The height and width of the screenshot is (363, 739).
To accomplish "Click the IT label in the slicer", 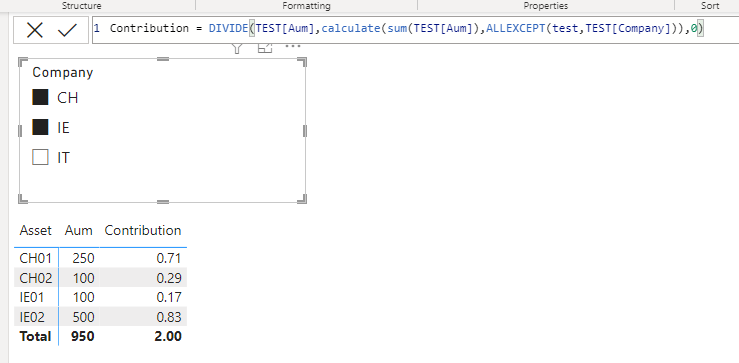I will click(x=64, y=157).
